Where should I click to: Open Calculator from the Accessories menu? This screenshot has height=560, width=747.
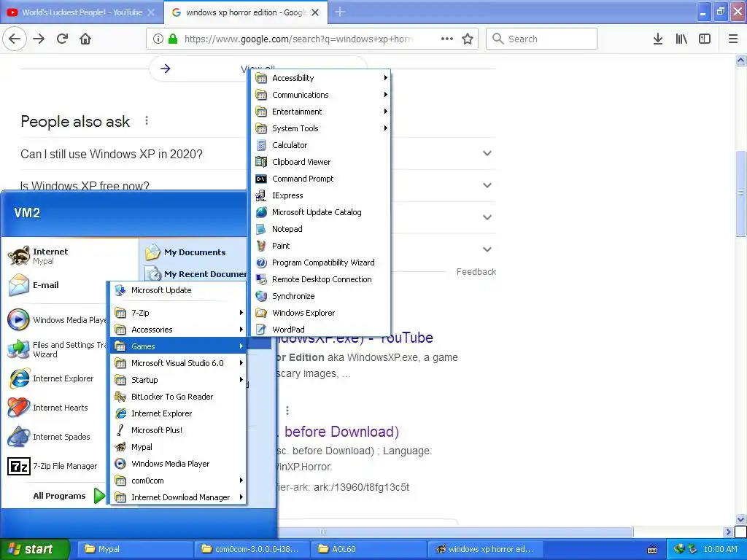(320, 145)
